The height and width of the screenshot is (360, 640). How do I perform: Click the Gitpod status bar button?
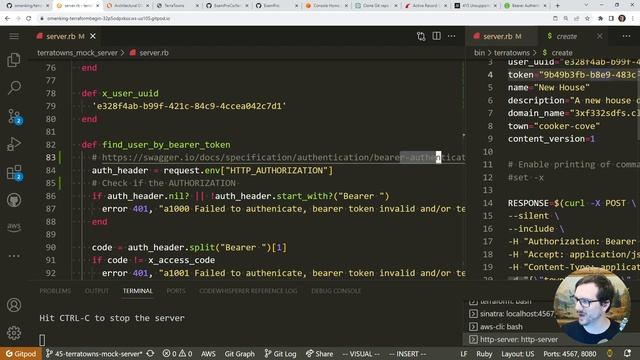pos(20,353)
